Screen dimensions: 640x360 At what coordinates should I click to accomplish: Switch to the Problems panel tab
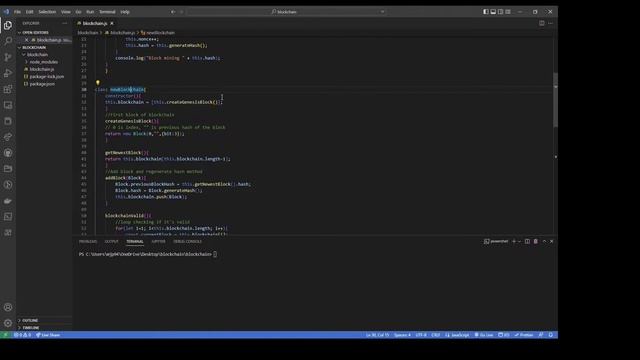(88, 242)
